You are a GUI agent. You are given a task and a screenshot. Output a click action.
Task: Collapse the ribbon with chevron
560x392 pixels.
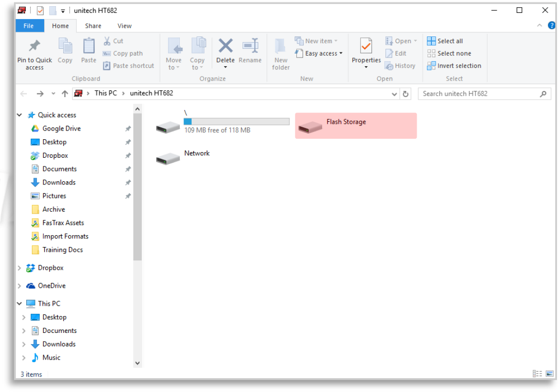[x=539, y=25]
